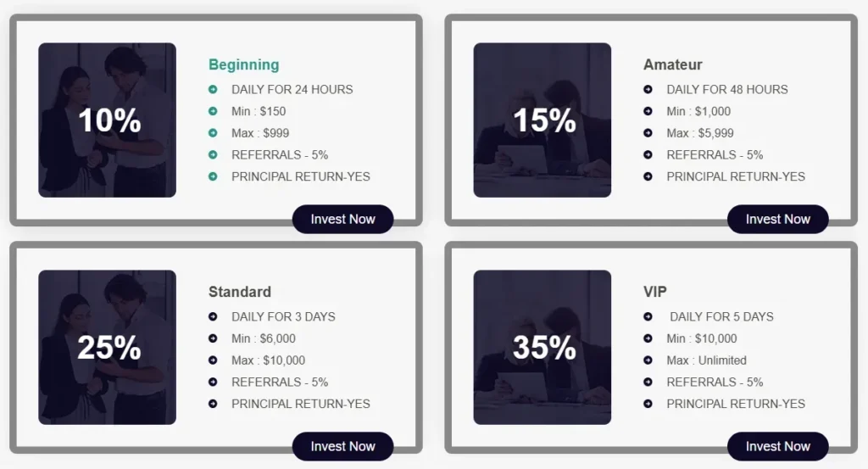Open the 35% plan thumbnail image
868x469 pixels.
[542, 347]
